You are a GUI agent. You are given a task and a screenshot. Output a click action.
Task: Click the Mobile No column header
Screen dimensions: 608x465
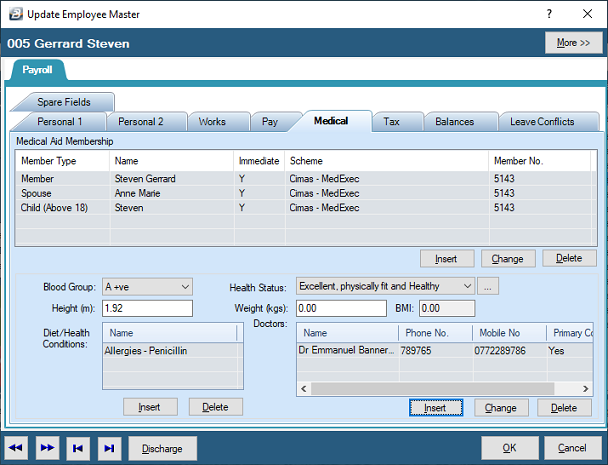(x=510, y=333)
